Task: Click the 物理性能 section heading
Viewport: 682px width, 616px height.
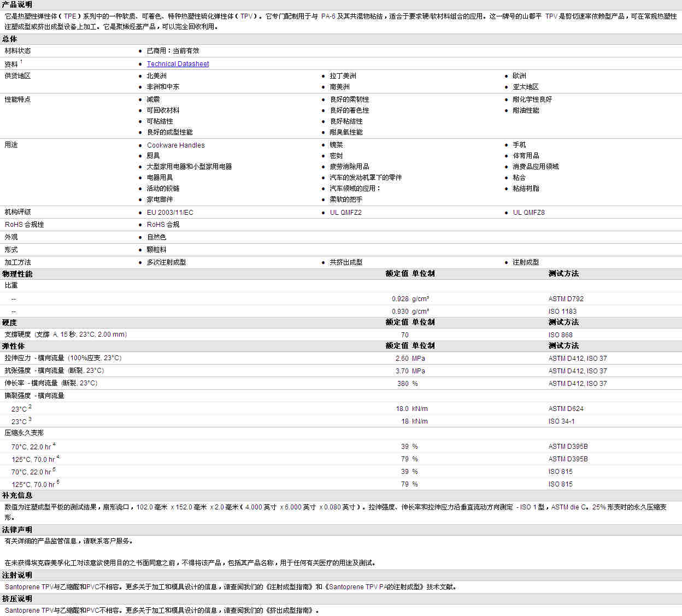Action: [17, 274]
